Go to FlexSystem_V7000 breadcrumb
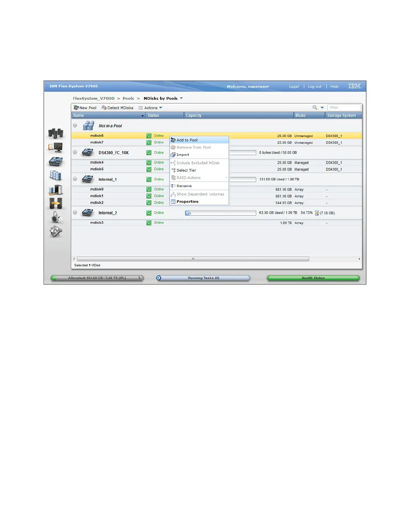This screenshot has height=532, width=411. 94,98
